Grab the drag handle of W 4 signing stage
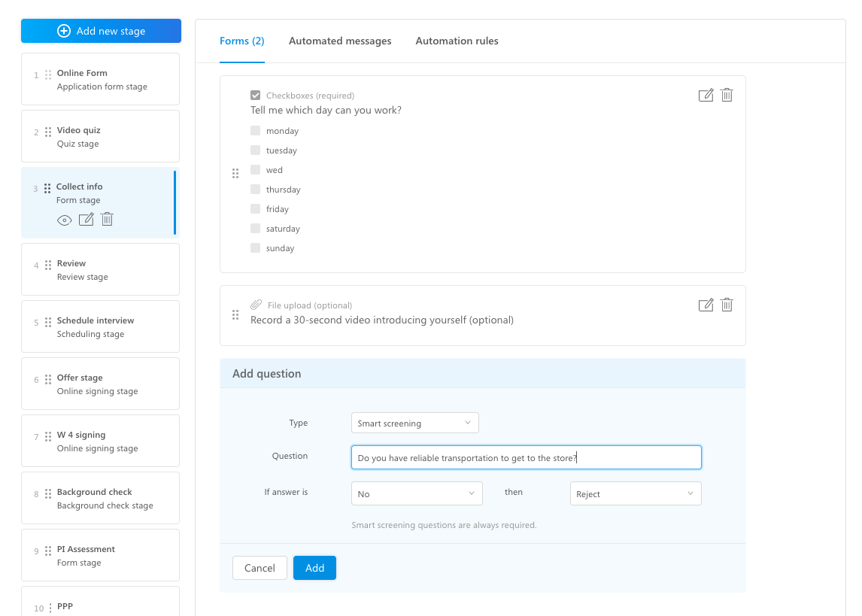This screenshot has height=616, width=862. pos(48,436)
